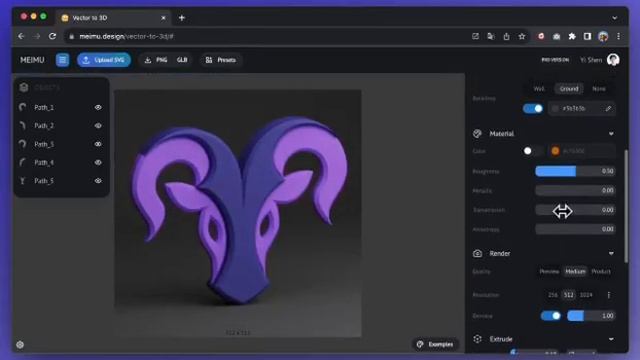The height and width of the screenshot is (360, 640).
Task: Toggle the backdrop color switch
Action: (x=533, y=109)
